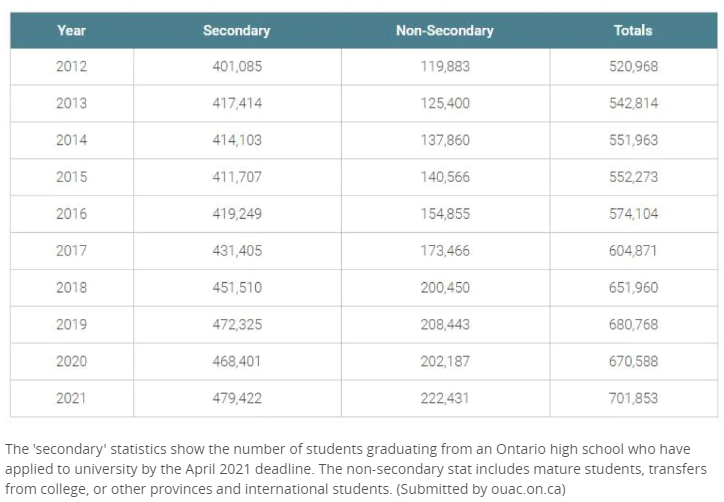Image resolution: width=724 pixels, height=502 pixels.
Task: Click the 520,968 totals cell
Action: point(633,67)
